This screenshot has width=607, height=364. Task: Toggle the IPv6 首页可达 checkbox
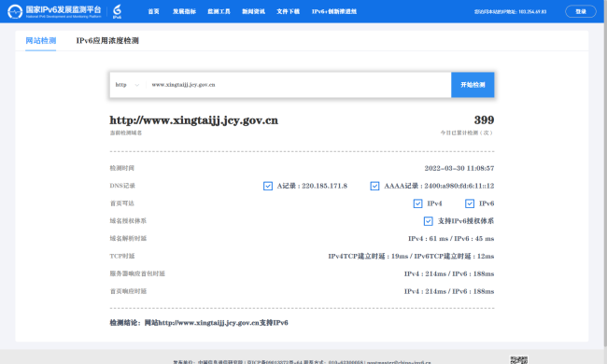pos(470,203)
